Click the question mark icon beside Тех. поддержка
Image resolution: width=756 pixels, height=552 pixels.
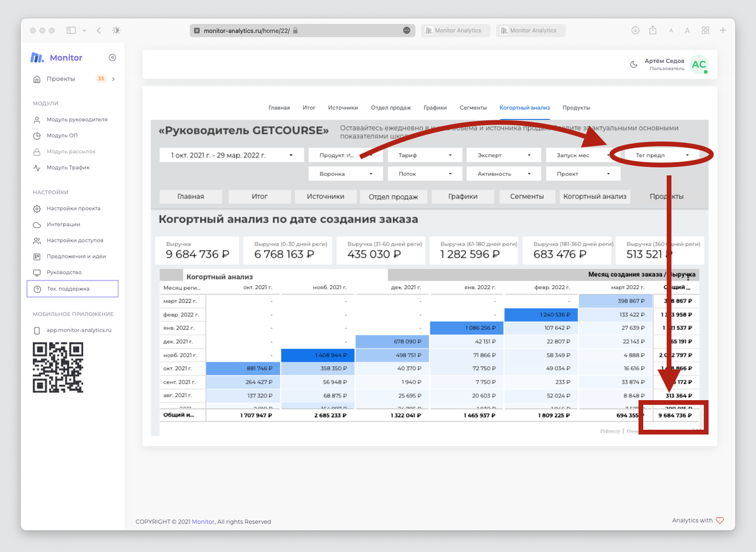[37, 289]
